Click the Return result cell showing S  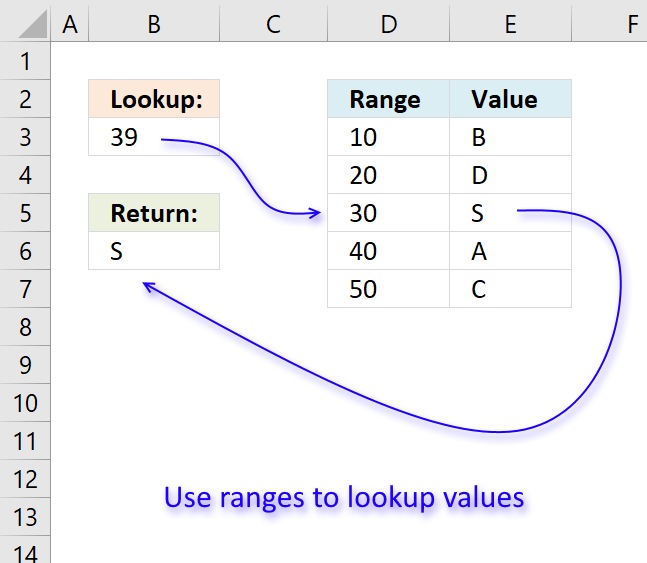pos(153,252)
